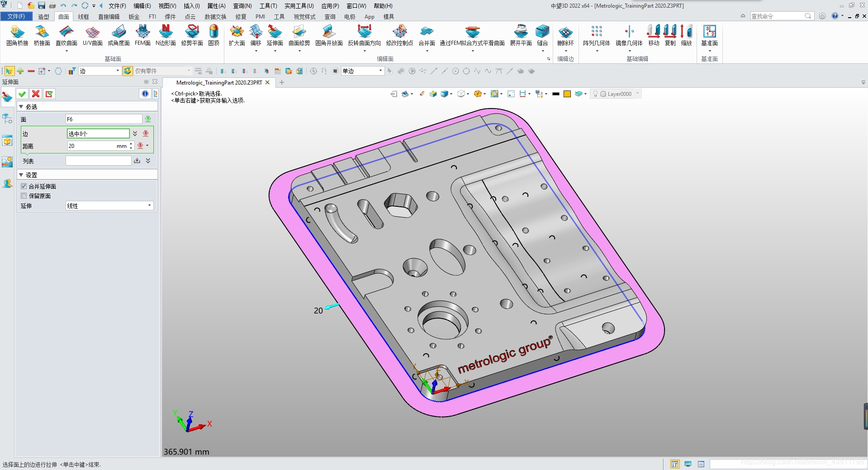Tick the 保留原面 checkbox
The width and height of the screenshot is (868, 470).
(x=24, y=196)
